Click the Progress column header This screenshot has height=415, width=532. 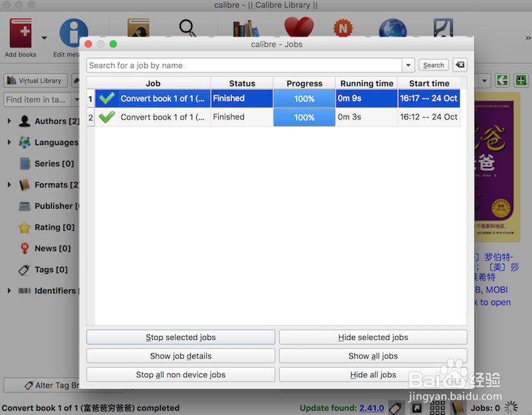coord(305,83)
